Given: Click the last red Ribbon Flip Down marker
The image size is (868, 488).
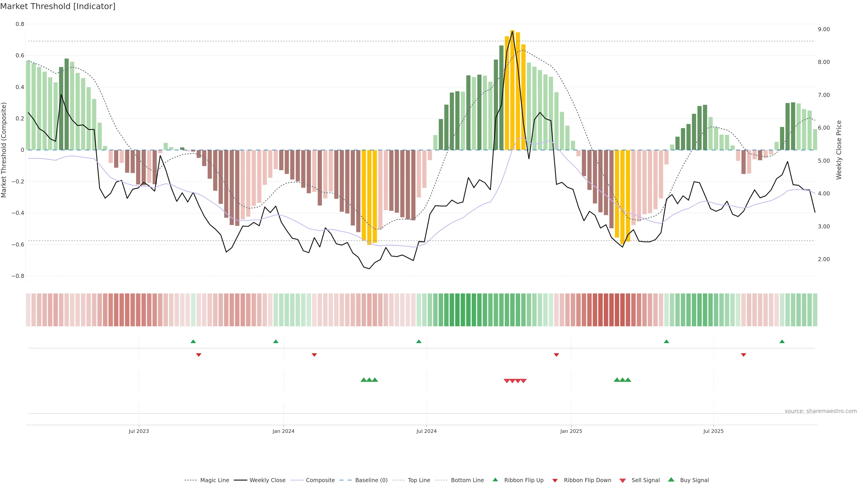Looking at the screenshot, I should click(x=743, y=355).
